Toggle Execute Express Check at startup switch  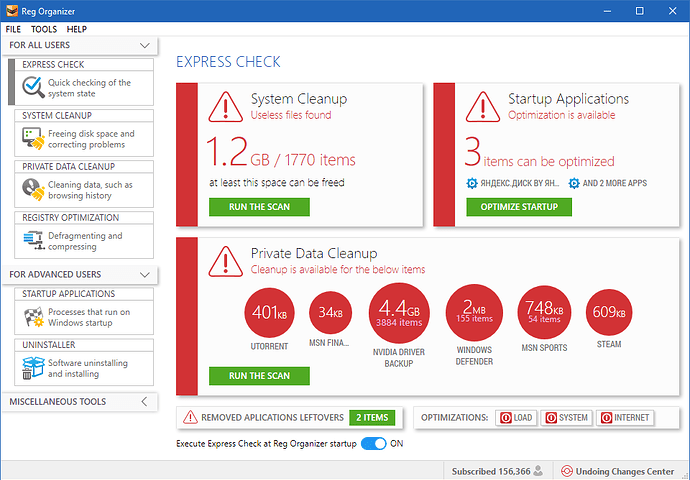tap(373, 443)
